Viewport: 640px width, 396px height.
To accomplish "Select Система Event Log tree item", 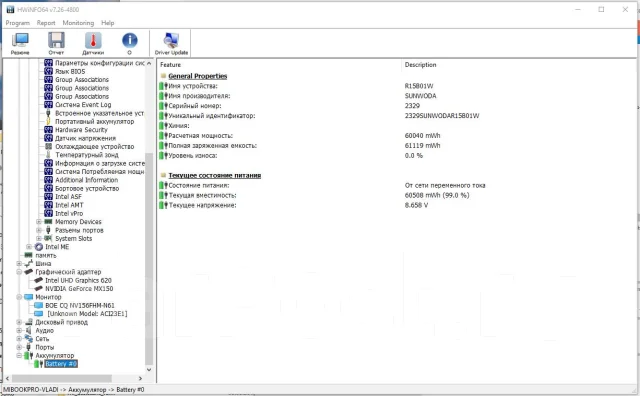I will (83, 105).
